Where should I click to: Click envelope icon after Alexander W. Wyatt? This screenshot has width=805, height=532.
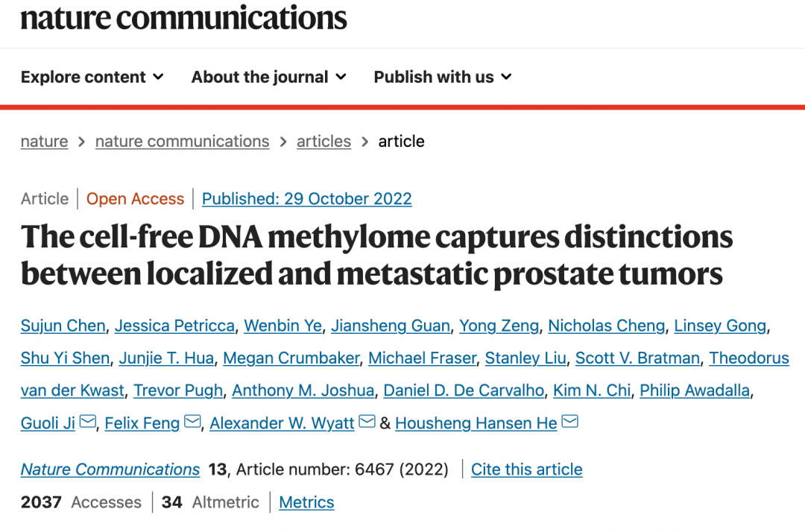pyautogui.click(x=367, y=422)
